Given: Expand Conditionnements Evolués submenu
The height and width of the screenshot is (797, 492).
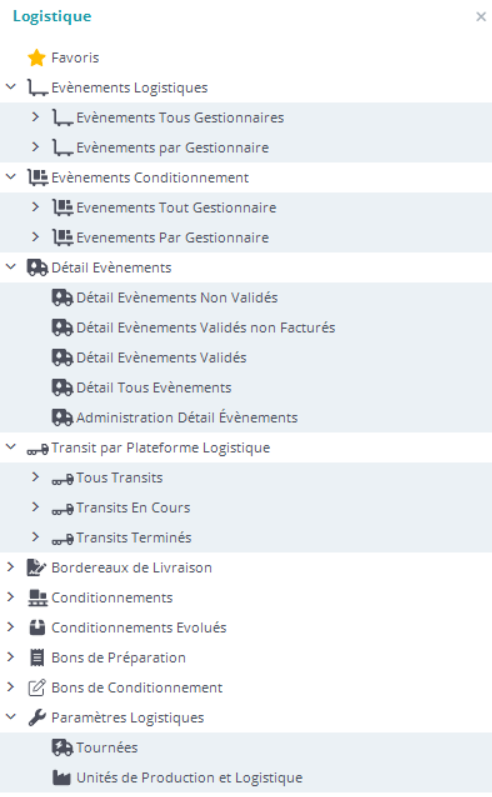Looking at the screenshot, I should coord(10,627).
